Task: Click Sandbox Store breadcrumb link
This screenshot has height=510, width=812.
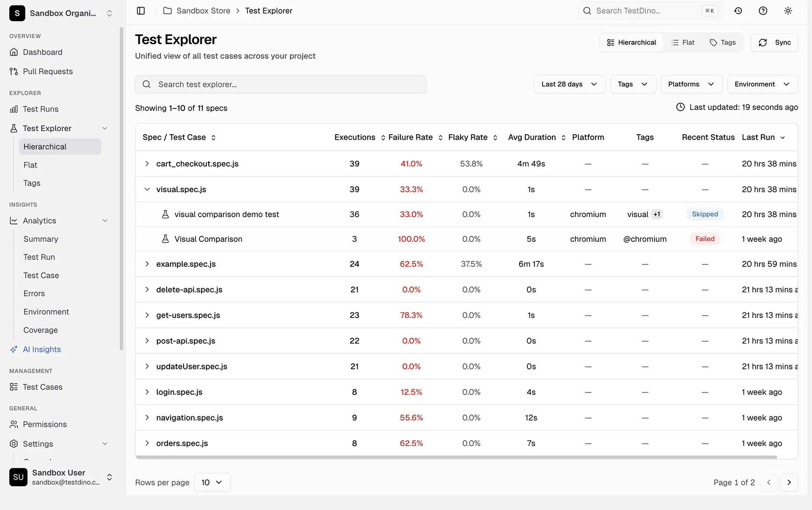Action: [203, 11]
